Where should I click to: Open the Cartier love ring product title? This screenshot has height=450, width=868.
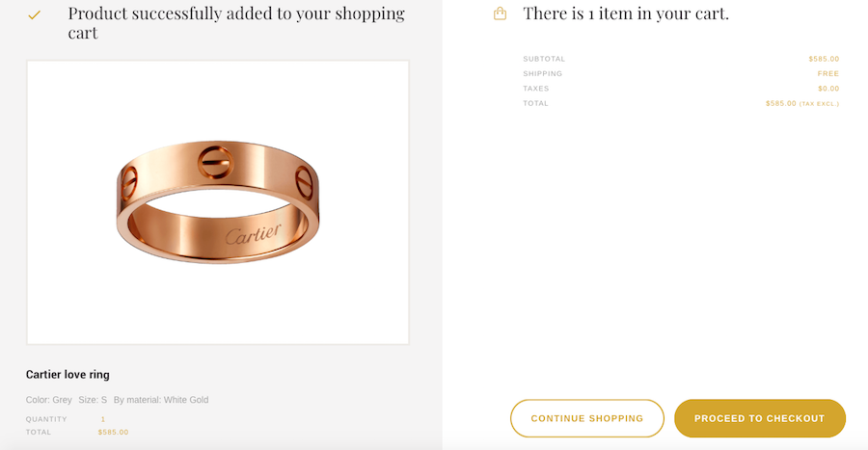(68, 375)
